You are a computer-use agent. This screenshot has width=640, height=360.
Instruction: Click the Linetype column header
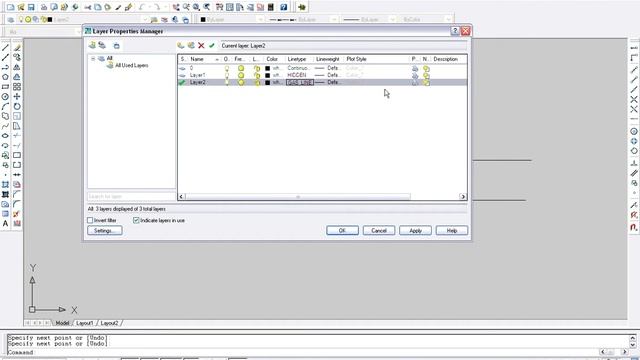click(299, 59)
